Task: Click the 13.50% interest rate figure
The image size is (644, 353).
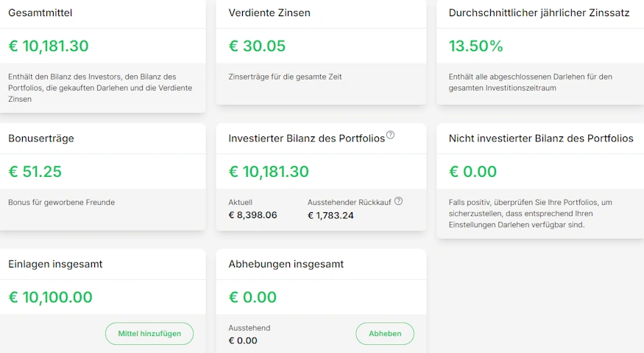Action: click(x=475, y=46)
